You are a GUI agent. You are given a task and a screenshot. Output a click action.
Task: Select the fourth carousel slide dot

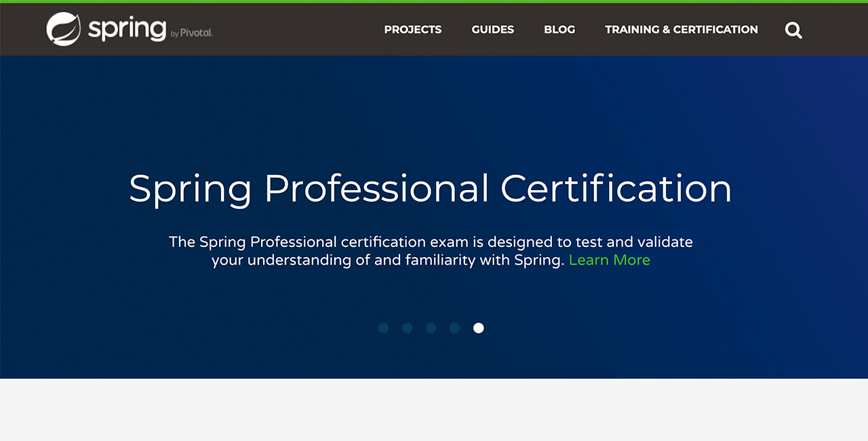454,328
